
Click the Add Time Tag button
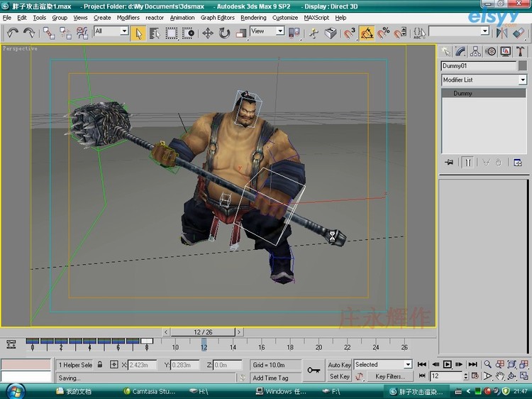point(275,378)
